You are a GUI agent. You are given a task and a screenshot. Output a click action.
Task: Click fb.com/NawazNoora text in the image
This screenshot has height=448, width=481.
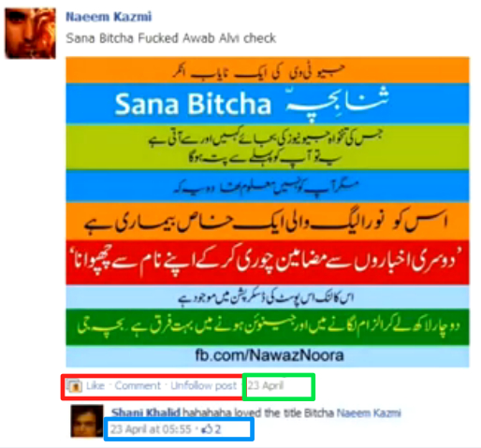tap(270, 355)
